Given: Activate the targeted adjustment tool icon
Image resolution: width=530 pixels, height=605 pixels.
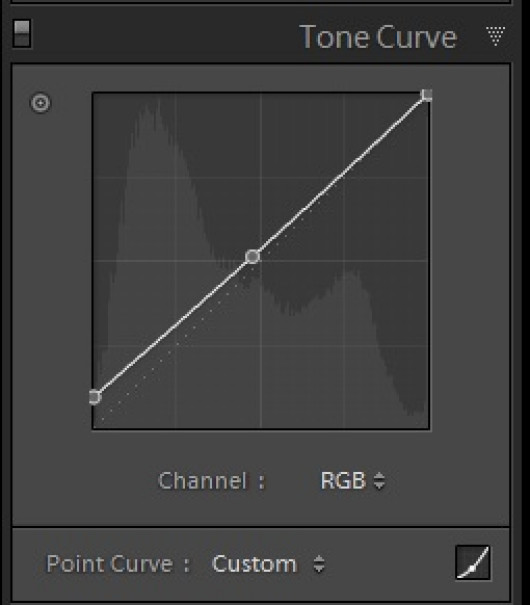Looking at the screenshot, I should coord(41,103).
